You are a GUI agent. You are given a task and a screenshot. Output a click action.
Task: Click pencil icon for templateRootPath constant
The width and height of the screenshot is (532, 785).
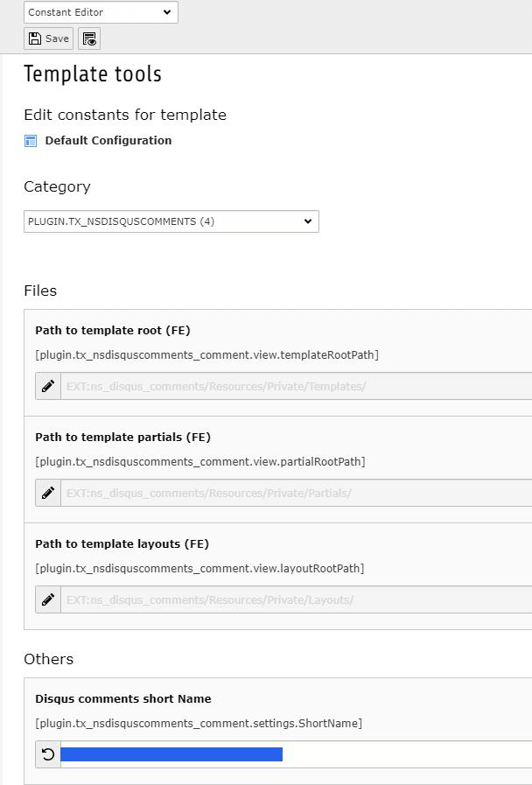tap(48, 386)
